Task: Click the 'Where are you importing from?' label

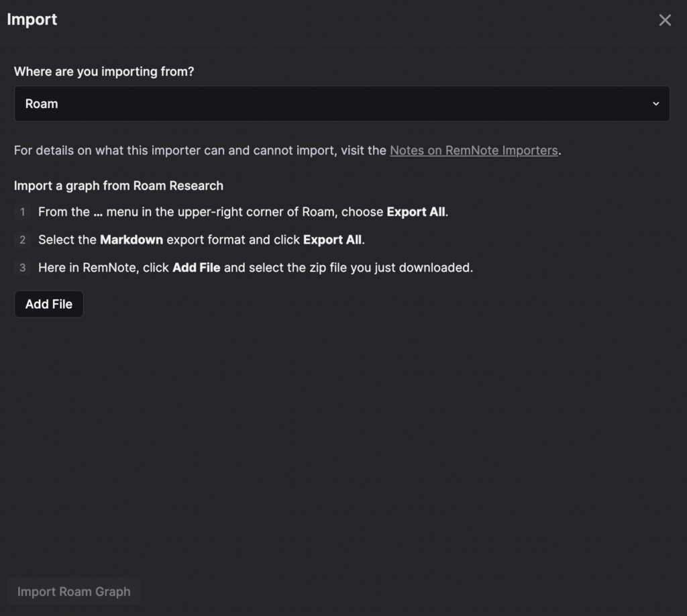Action: click(104, 71)
